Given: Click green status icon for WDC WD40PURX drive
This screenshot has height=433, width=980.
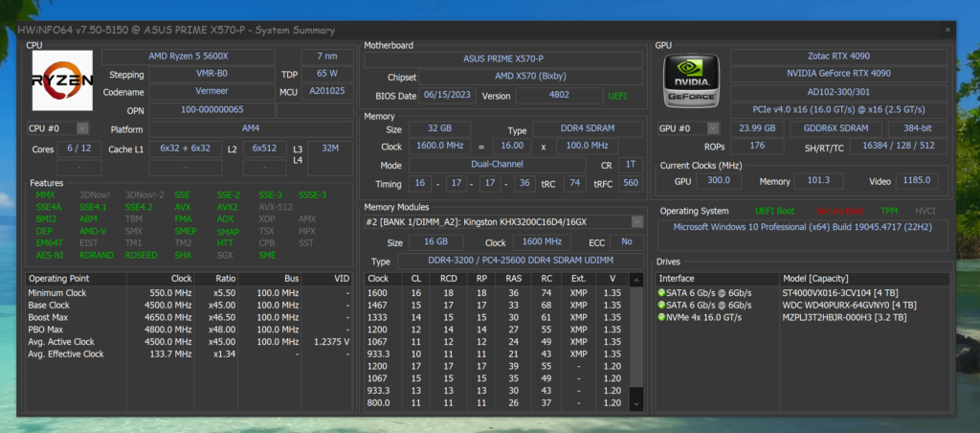Looking at the screenshot, I should 662,305.
